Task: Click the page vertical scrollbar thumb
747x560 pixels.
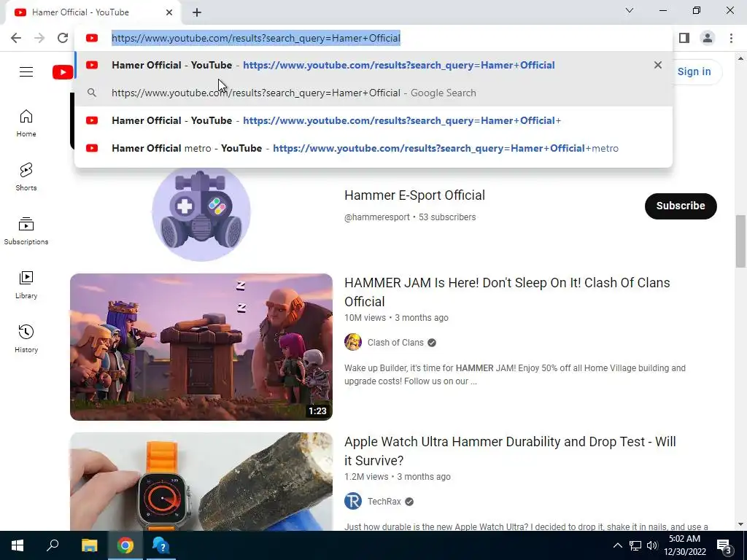Action: coord(740,241)
